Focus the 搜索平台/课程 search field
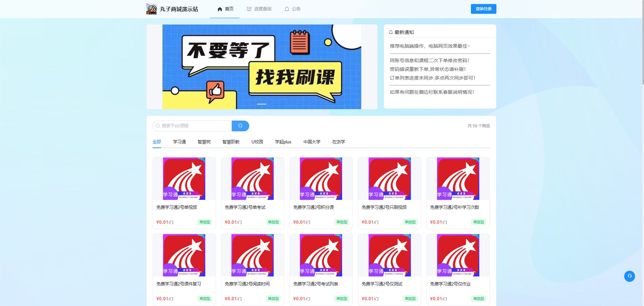 192,126
